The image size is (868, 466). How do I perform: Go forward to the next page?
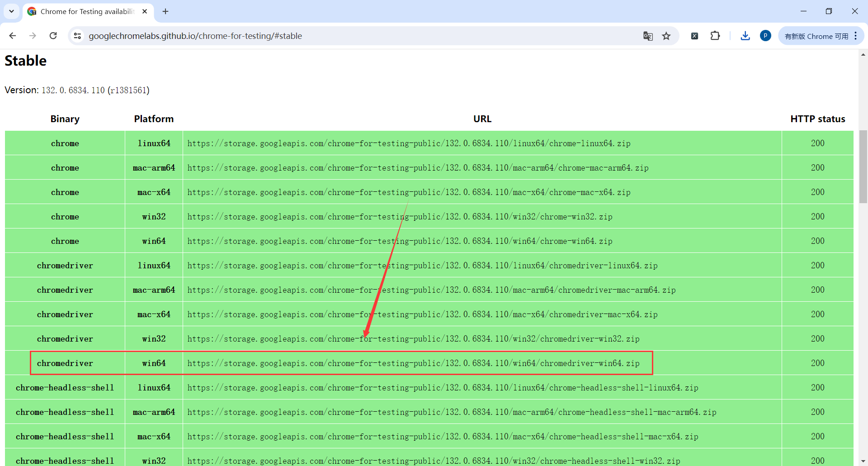(33, 36)
